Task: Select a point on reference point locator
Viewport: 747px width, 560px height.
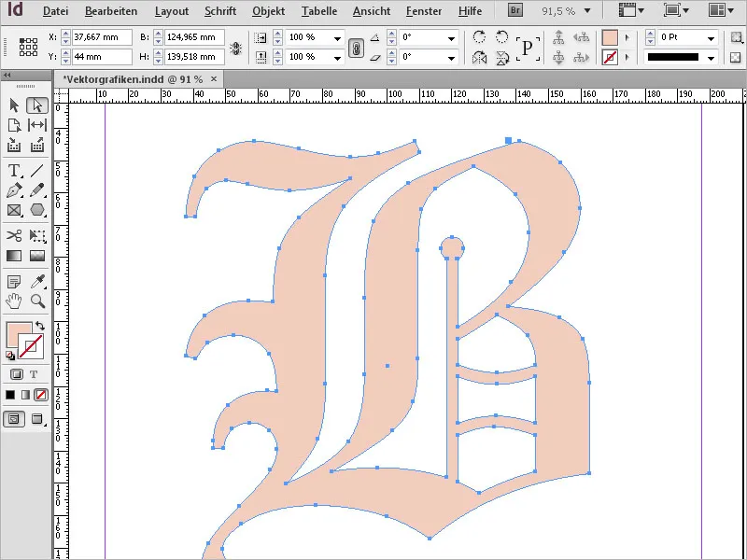Action: click(28, 48)
